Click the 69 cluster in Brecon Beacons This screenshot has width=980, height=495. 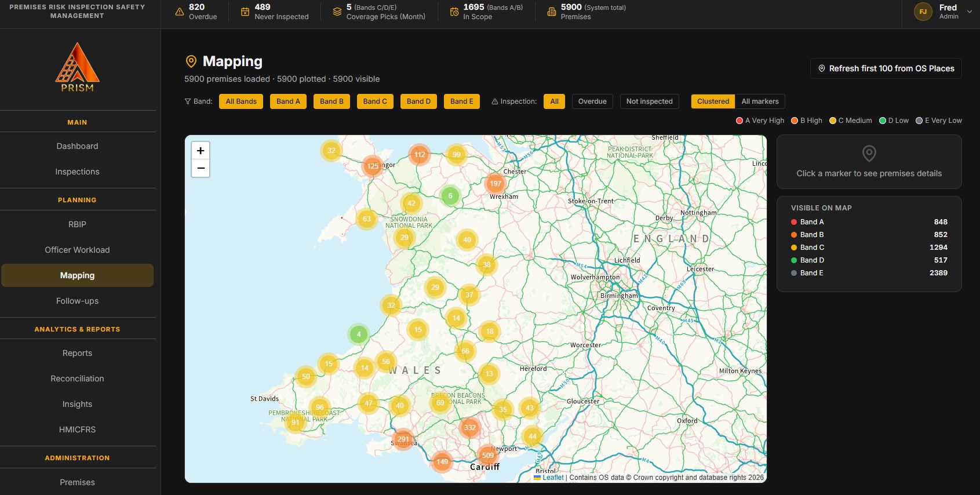tap(440, 402)
